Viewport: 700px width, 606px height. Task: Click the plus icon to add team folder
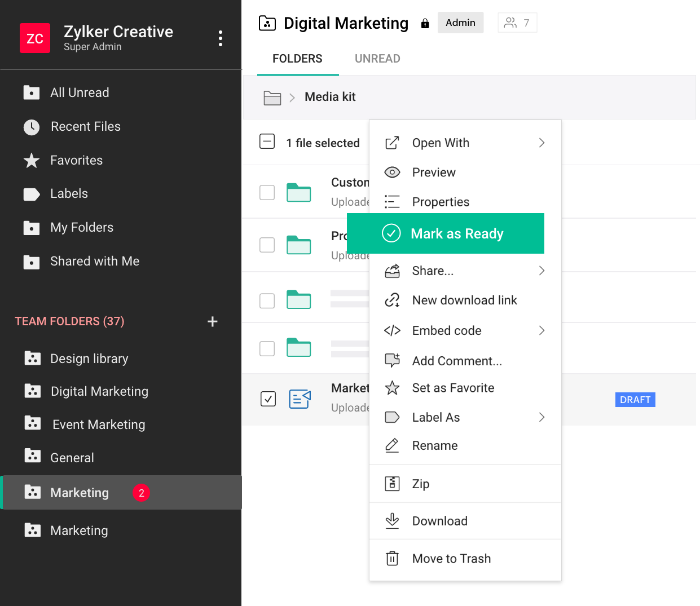tap(213, 321)
